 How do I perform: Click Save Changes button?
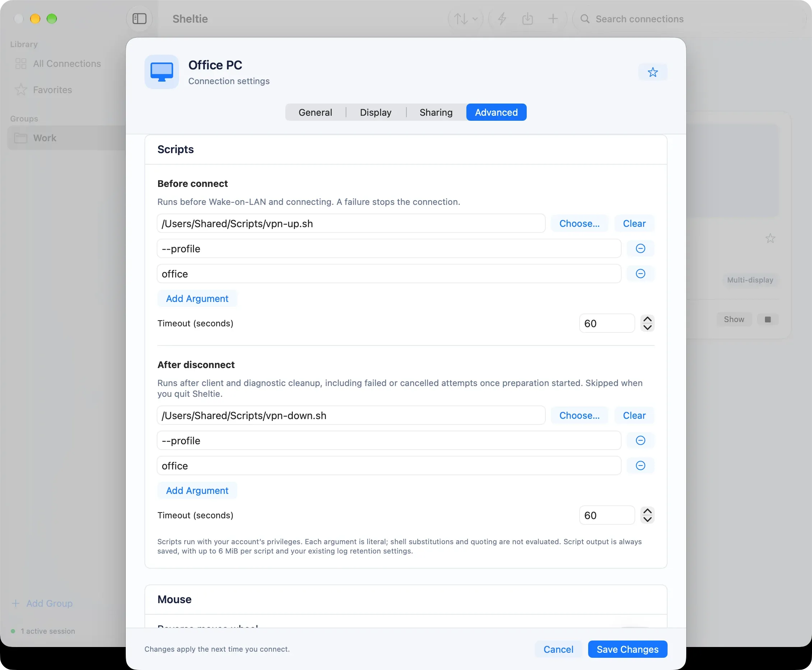(x=627, y=649)
